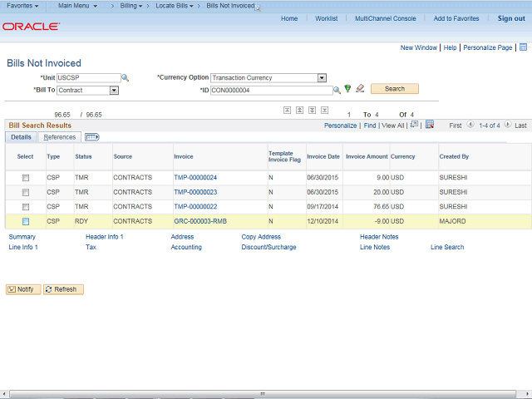Check the GRC-000003-RMB row checkbox
Viewport: 532px width, 399px height.
pyautogui.click(x=26, y=221)
